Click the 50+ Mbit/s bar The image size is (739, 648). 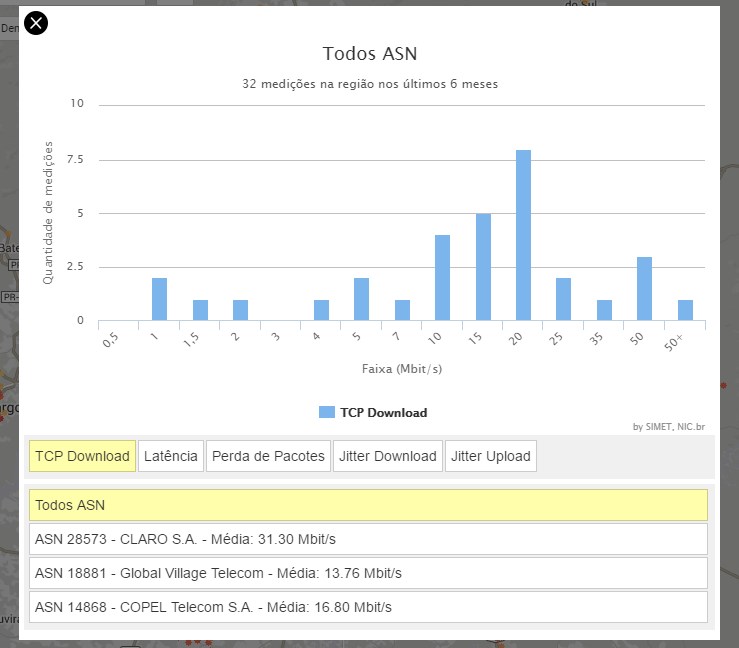tap(685, 310)
